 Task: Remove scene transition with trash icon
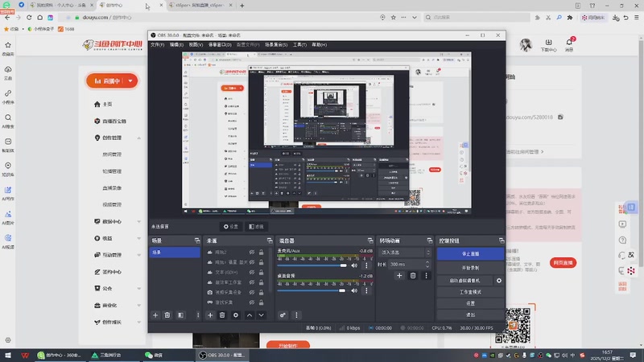(413, 276)
